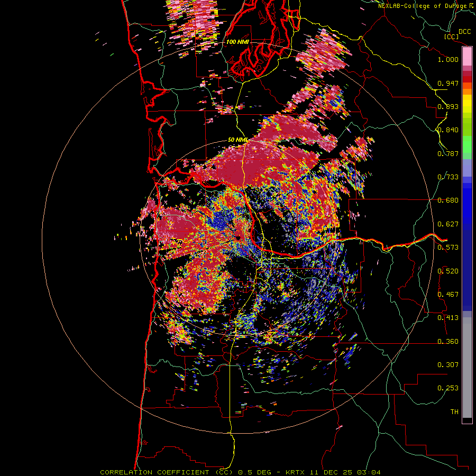
Task: Click the 0.627 legend value
Action: click(x=448, y=224)
